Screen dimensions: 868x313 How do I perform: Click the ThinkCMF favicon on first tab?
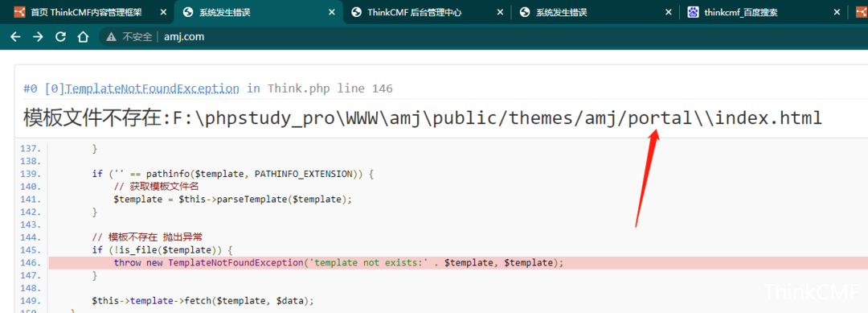tap(19, 12)
